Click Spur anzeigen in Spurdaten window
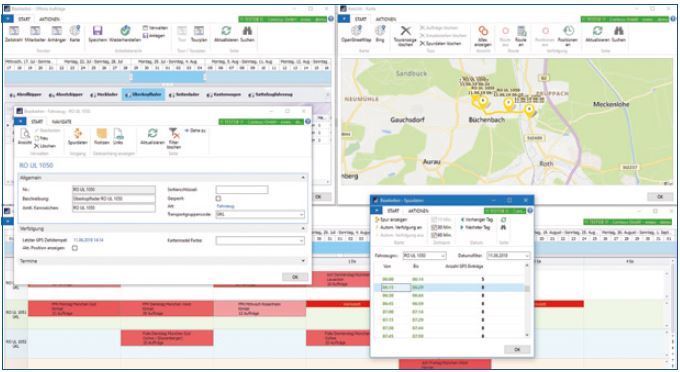680x372 pixels. point(391,220)
